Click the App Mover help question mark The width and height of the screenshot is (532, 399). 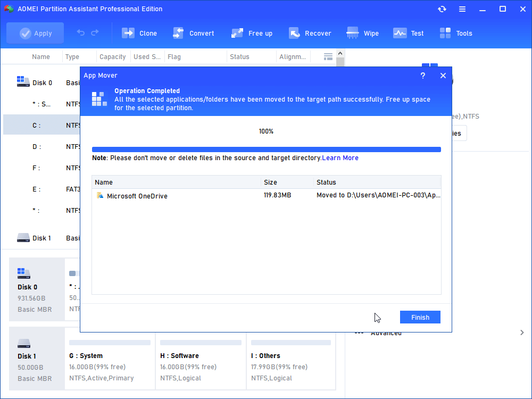423,76
